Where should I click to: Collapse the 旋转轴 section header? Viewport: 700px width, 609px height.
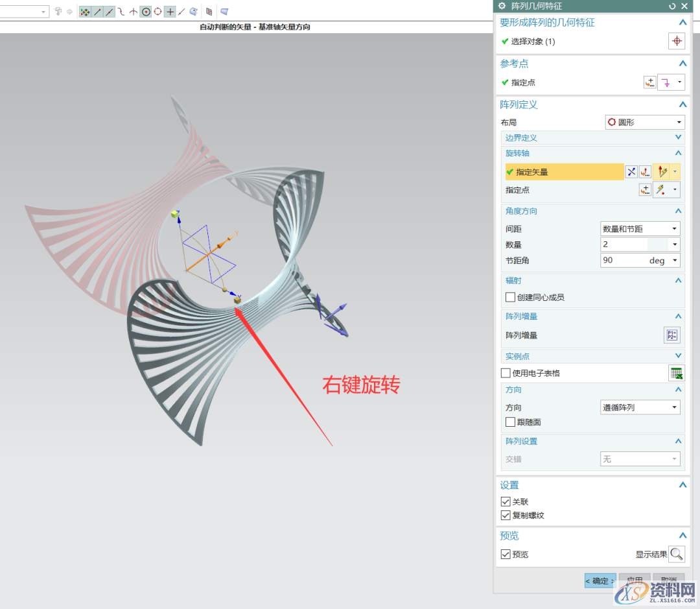(678, 153)
